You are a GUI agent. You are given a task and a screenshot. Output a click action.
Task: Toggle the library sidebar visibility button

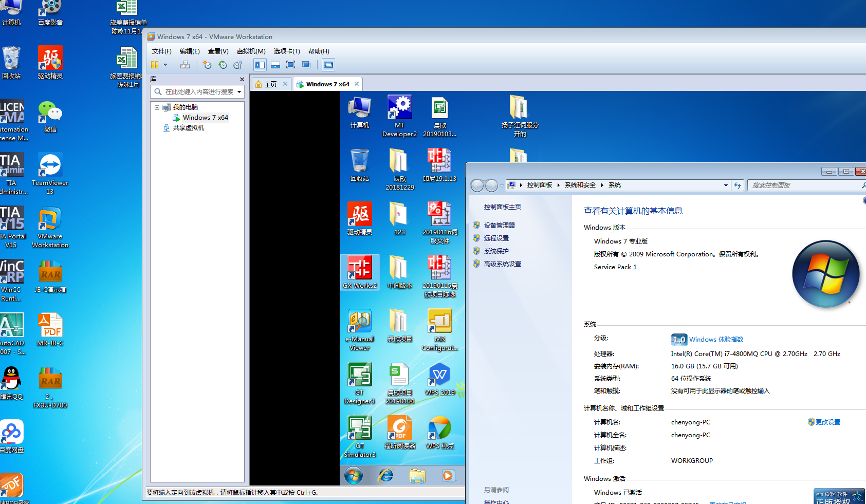click(x=260, y=65)
